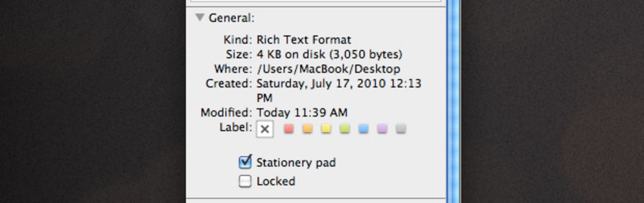Set the purple label color
644x203 pixels.
(x=382, y=128)
